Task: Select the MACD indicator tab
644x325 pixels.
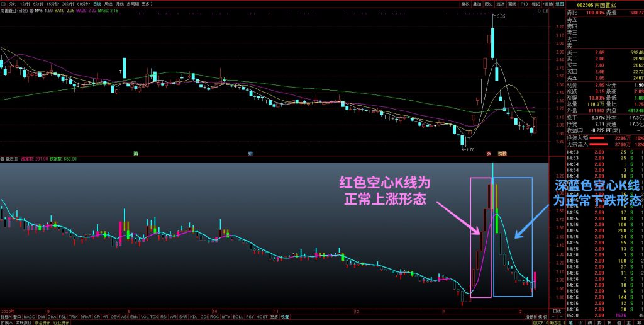Action: click(29, 317)
